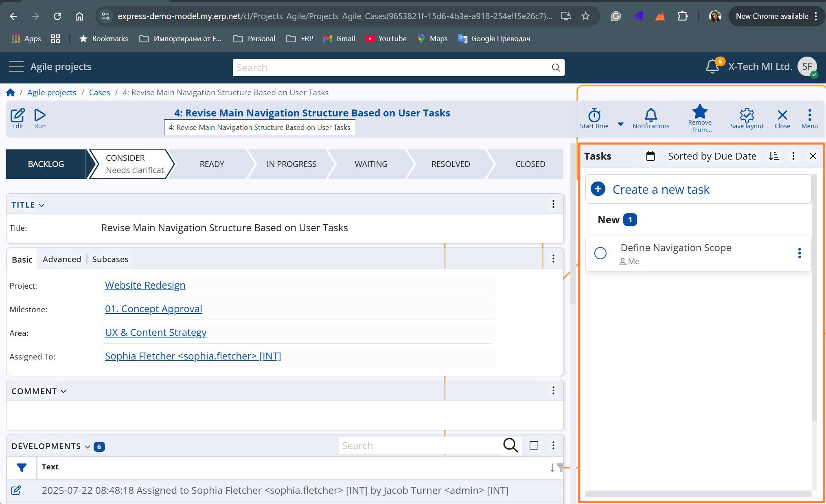This screenshot has height=504, width=826.
Task: Click Remove from favorites star icon
Action: [x=700, y=112]
